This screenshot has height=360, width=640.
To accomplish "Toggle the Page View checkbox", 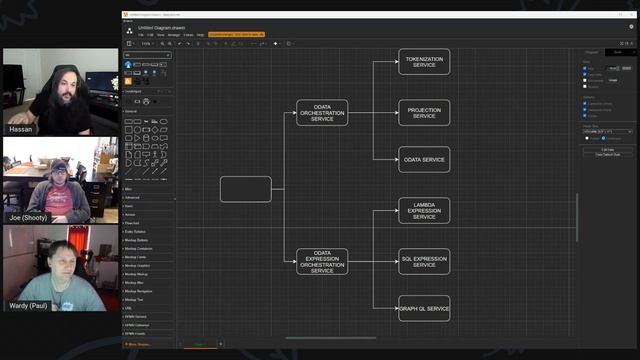I will point(585,74).
